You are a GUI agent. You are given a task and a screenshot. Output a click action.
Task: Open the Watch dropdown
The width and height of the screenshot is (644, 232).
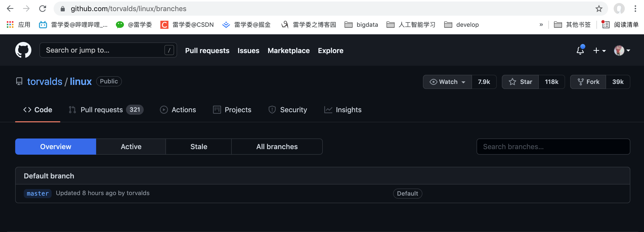447,82
